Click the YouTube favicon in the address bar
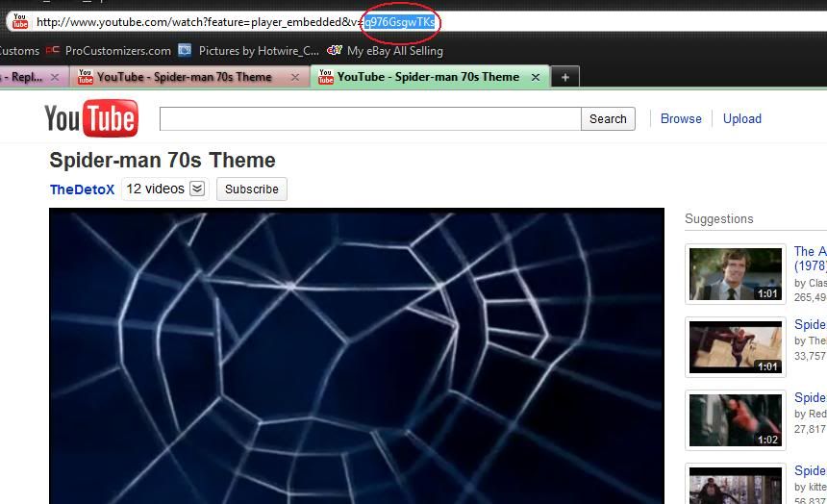Screen dimensions: 827x504 [20, 21]
